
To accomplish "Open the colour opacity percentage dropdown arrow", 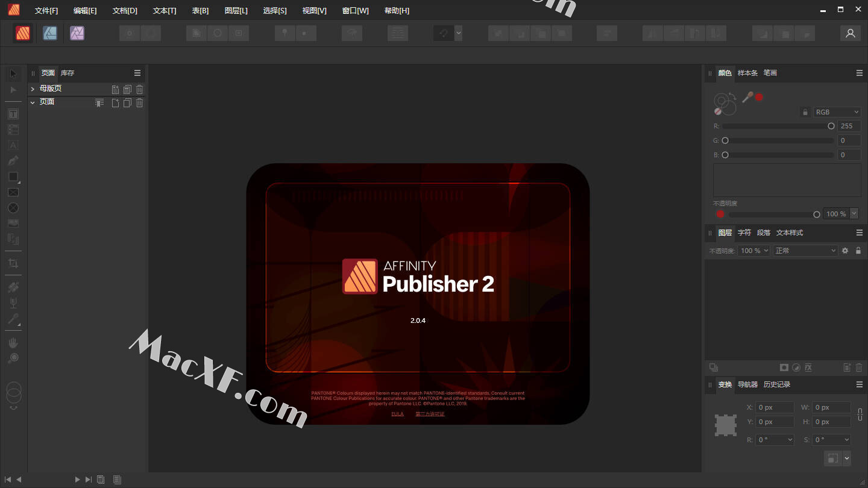I will [x=854, y=214].
